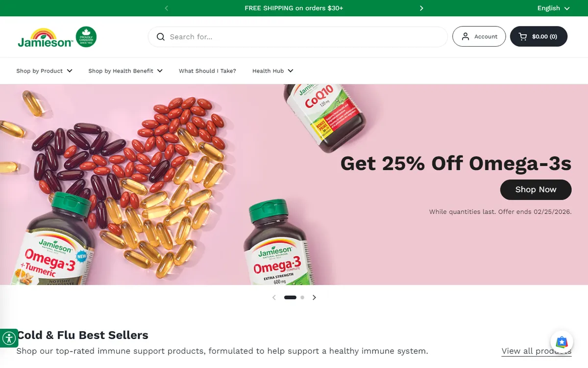The width and height of the screenshot is (588, 368).
Task: Expand the Shop by Product menu
Action: (x=45, y=71)
